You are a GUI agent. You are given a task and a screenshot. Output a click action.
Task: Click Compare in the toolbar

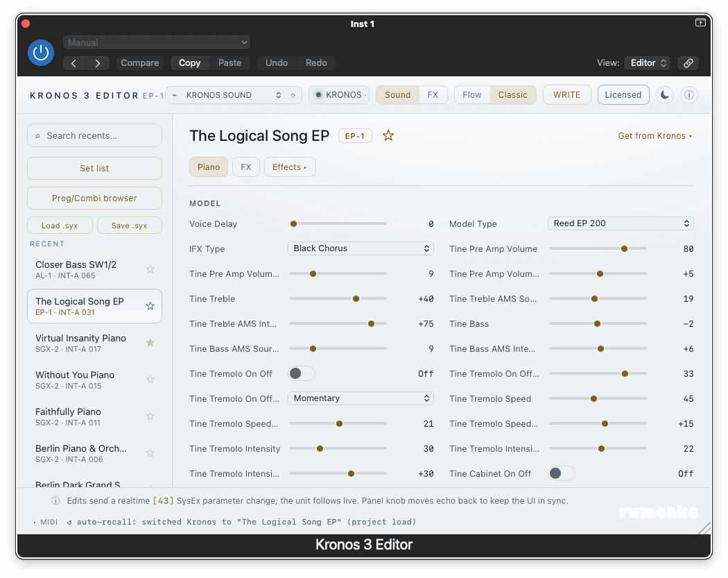140,63
